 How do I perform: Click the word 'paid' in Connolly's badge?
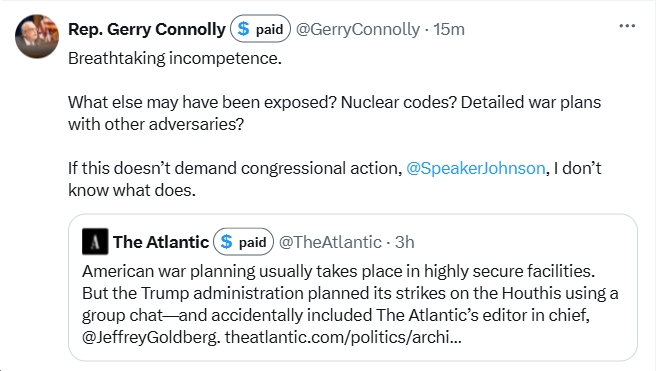[269, 29]
